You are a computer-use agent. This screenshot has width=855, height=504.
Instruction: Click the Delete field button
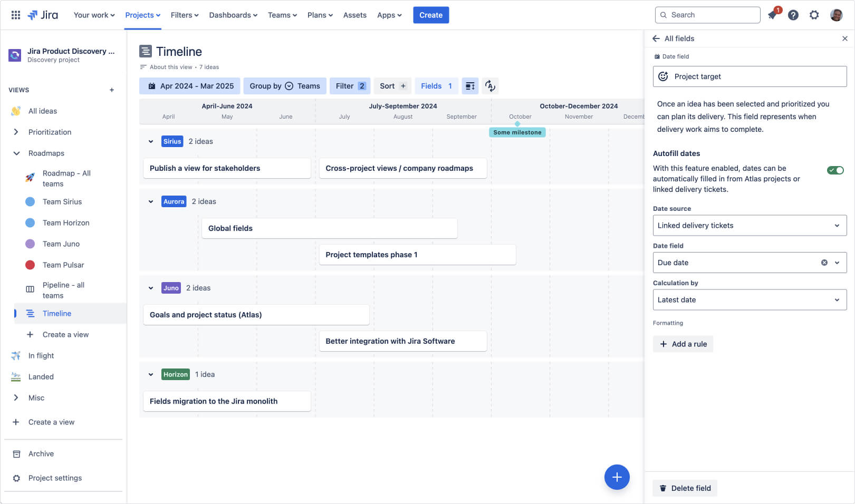[685, 488]
